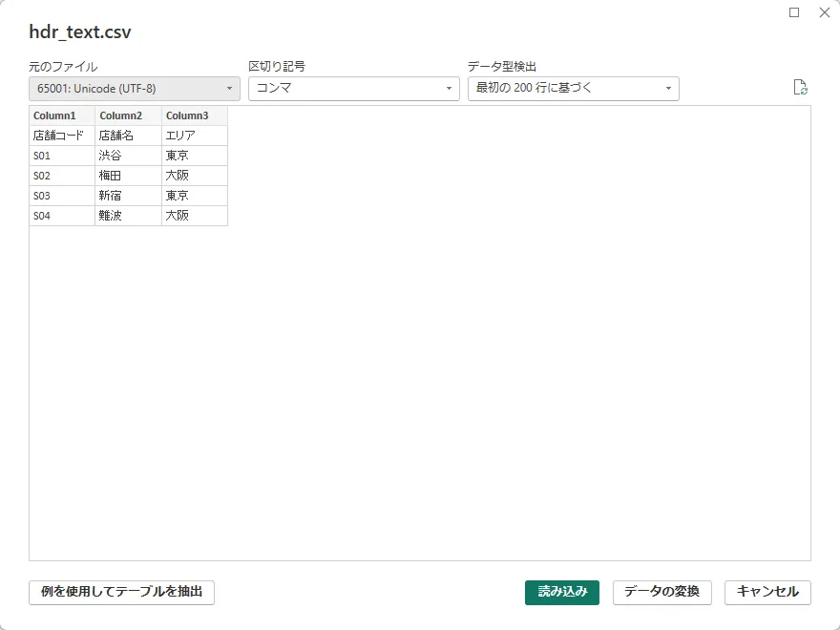This screenshot has height=630, width=840.
Task: Select the Column1 header
Action: (62, 115)
